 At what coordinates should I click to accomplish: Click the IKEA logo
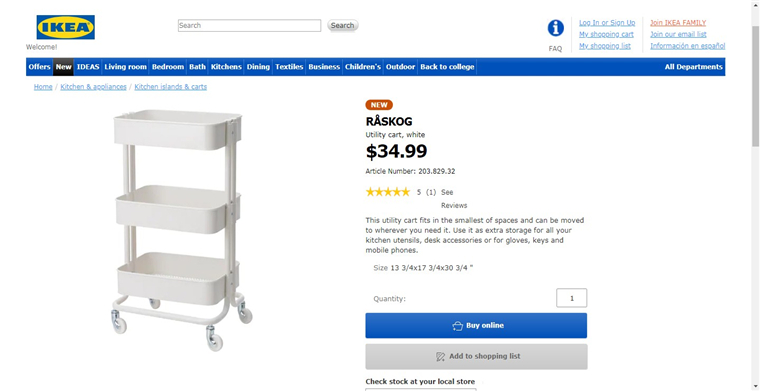click(x=65, y=27)
